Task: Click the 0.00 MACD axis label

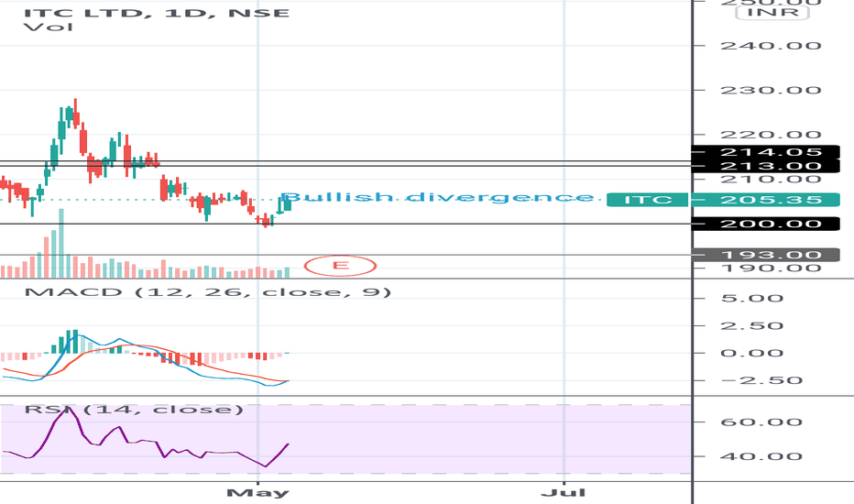Action: click(752, 353)
